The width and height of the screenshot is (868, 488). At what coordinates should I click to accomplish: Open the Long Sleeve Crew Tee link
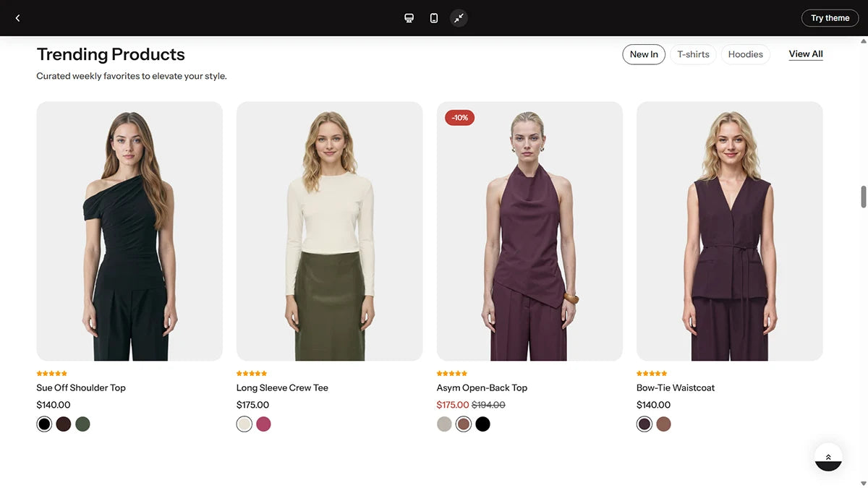tap(282, 388)
